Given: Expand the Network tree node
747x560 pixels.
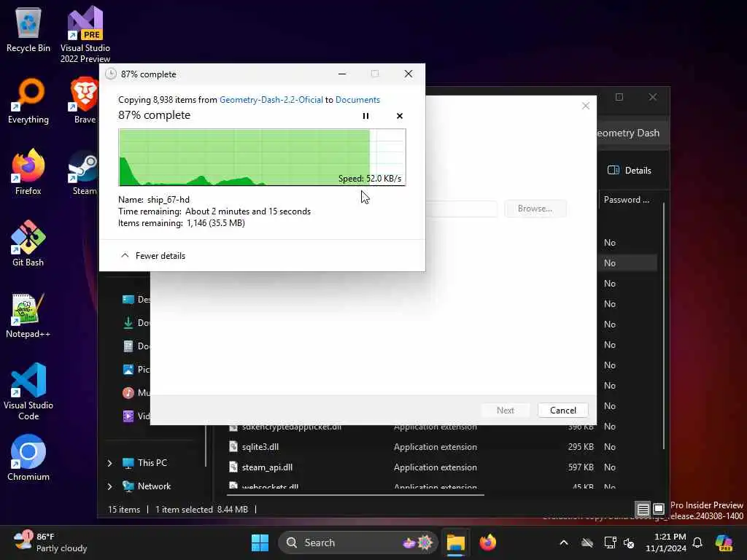Looking at the screenshot, I should pos(109,486).
